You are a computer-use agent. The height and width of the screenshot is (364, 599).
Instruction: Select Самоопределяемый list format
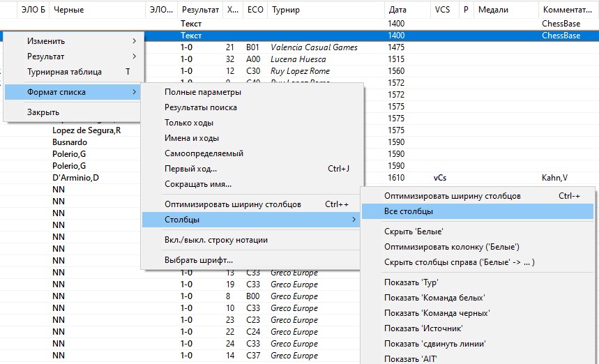[251, 153]
